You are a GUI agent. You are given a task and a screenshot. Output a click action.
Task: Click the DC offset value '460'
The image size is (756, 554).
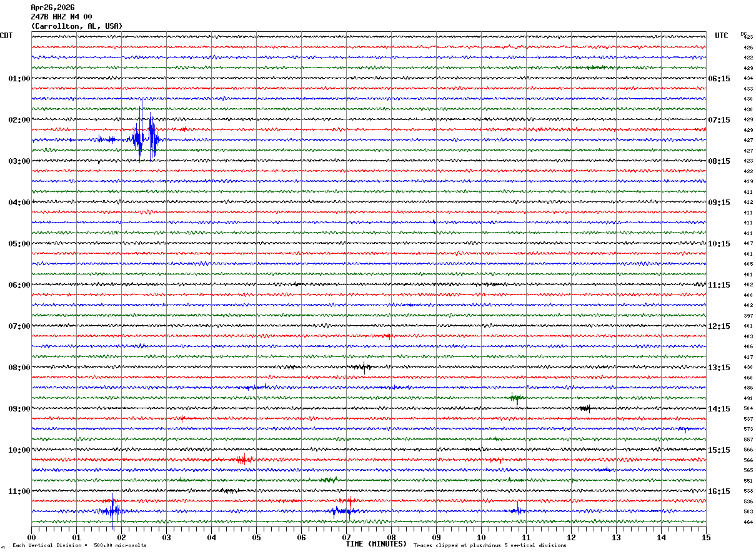tap(748, 378)
